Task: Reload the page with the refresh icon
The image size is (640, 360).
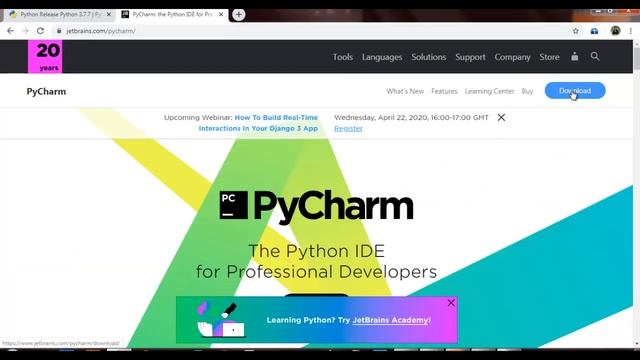Action: pos(40,31)
